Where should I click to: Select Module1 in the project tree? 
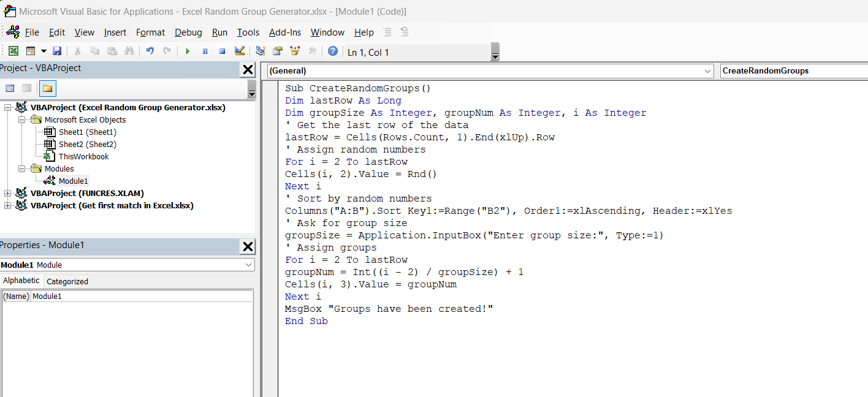coord(73,181)
